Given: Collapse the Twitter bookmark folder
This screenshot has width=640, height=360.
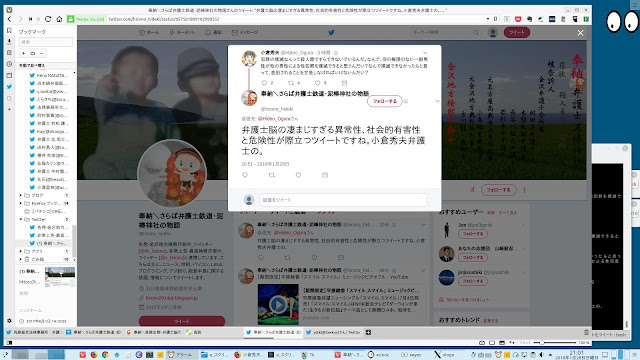Looking at the screenshot, I should (20, 219).
